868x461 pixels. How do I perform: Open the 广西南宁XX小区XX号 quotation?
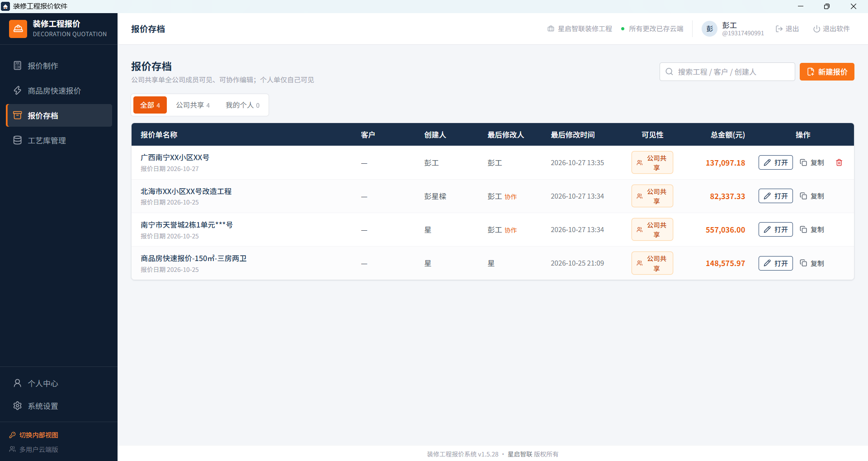[x=775, y=162]
